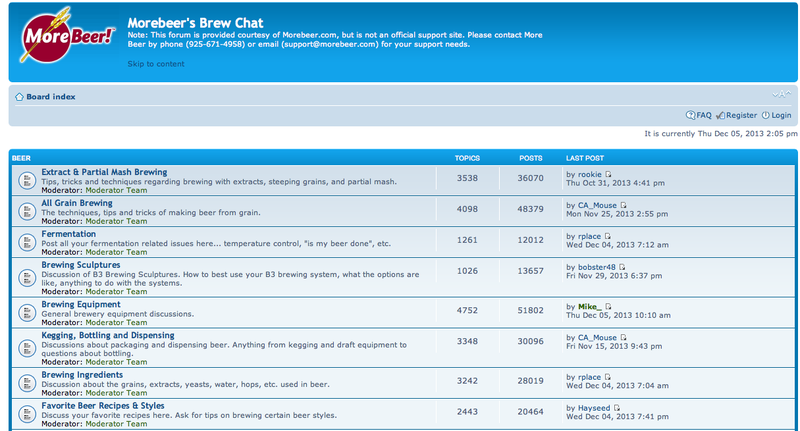Image resolution: width=800 pixels, height=431 pixels.
Task: Click forum icon for Kegging, Bottling and Dispensing
Action: tap(27, 348)
